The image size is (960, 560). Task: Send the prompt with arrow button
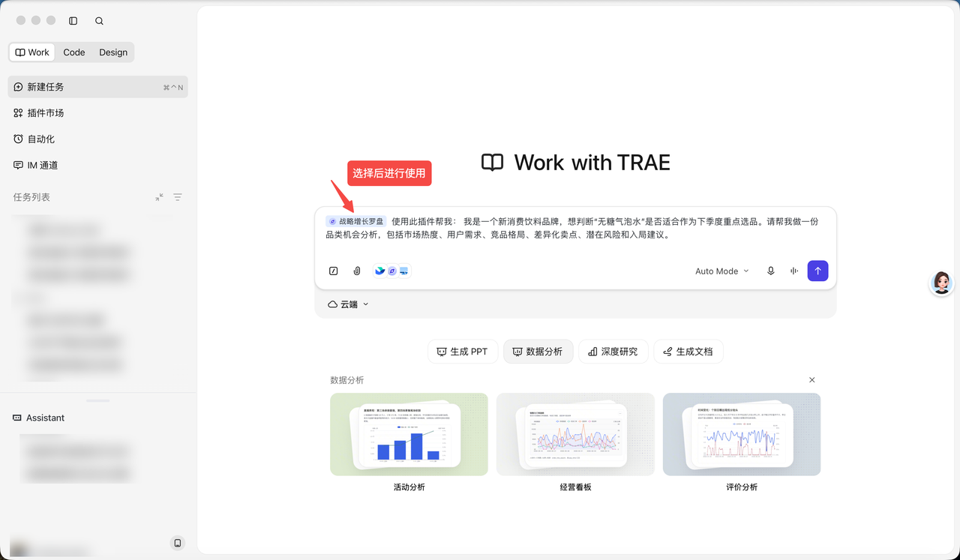click(x=817, y=271)
